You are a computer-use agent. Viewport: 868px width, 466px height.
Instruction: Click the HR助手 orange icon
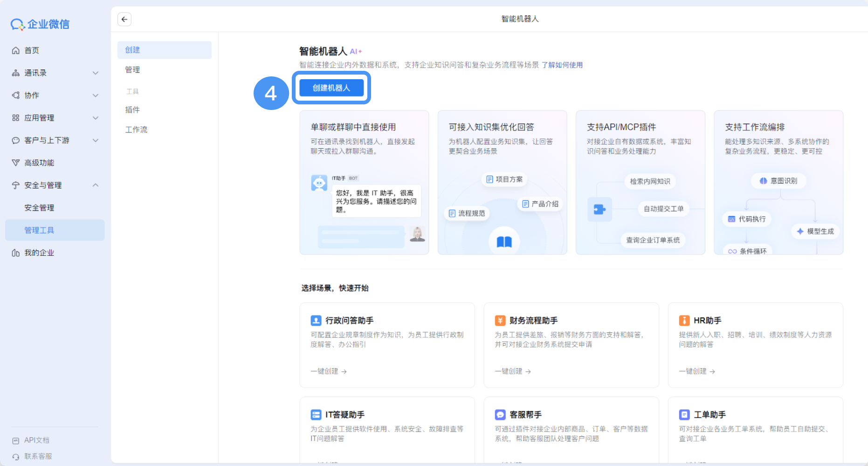click(684, 321)
